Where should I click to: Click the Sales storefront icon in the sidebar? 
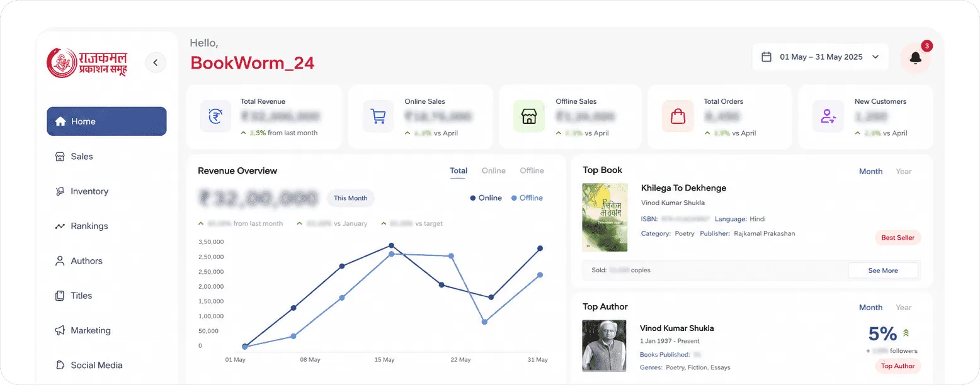[x=60, y=157]
